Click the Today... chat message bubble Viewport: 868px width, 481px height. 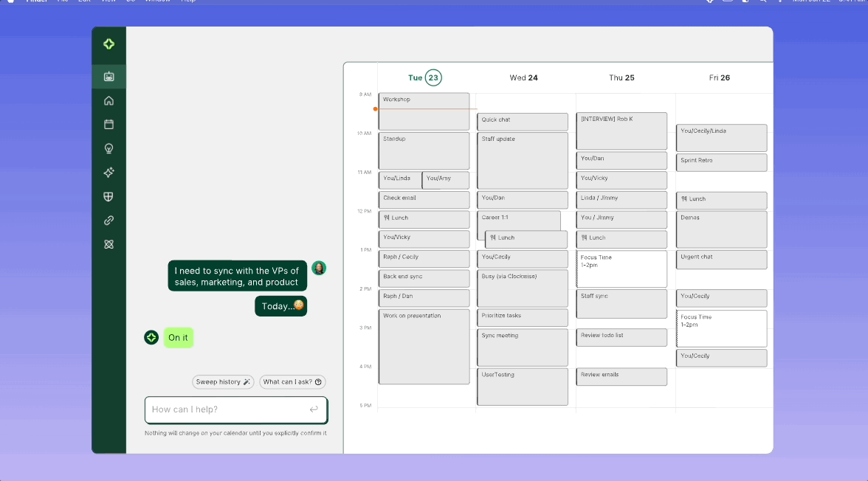pos(280,306)
